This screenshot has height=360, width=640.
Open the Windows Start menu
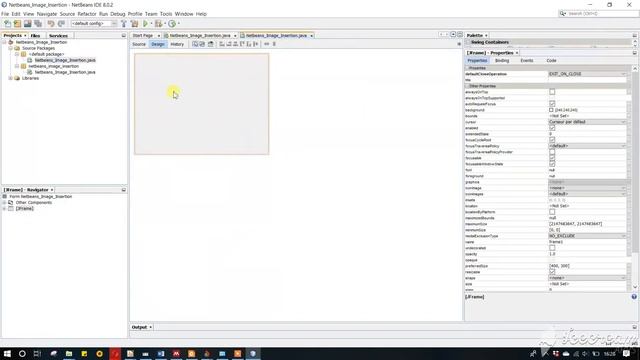click(x=7, y=353)
